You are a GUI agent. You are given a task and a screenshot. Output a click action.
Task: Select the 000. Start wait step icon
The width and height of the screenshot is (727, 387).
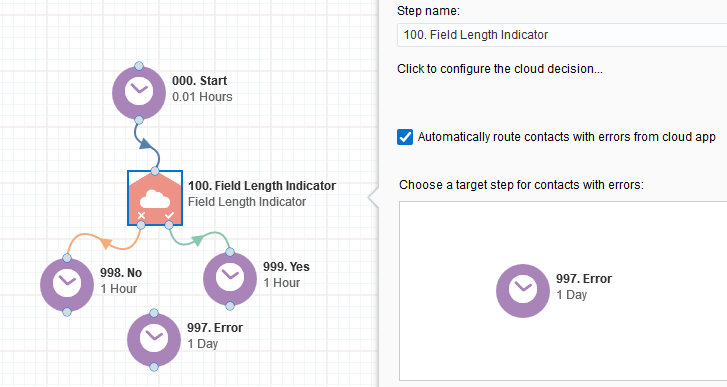pyautogui.click(x=139, y=93)
